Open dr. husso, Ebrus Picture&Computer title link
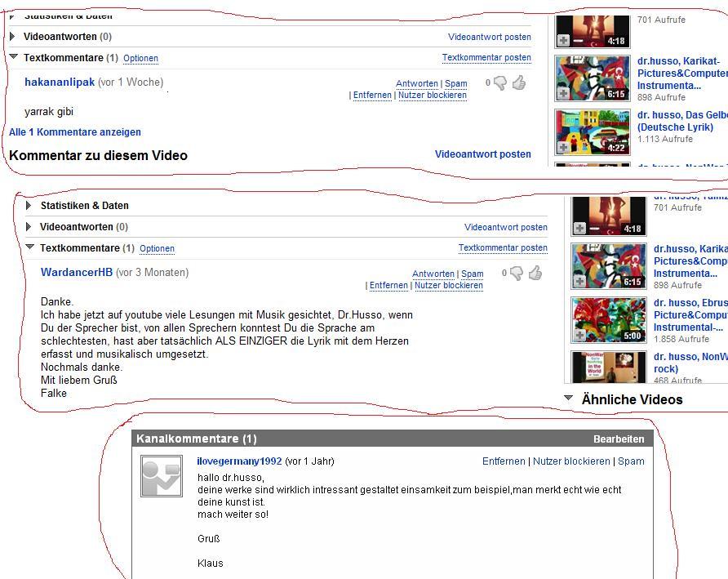Viewport: 728px width, 579px height. [x=690, y=315]
